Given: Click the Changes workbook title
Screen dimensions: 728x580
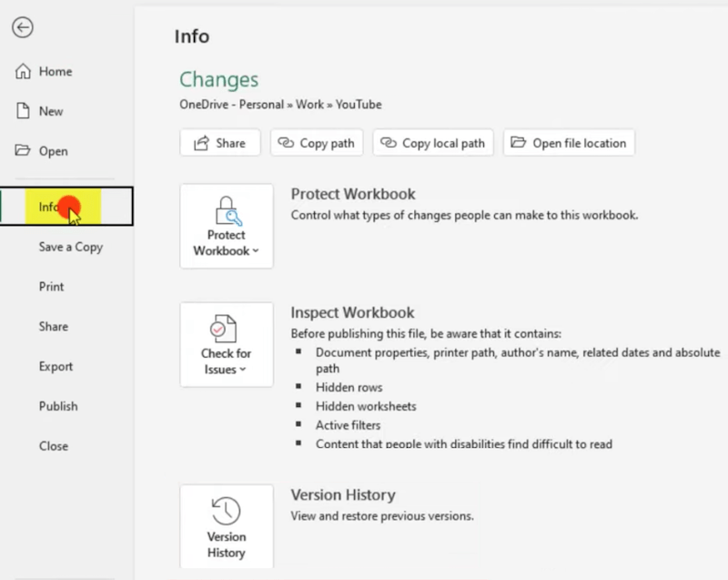Looking at the screenshot, I should 218,79.
